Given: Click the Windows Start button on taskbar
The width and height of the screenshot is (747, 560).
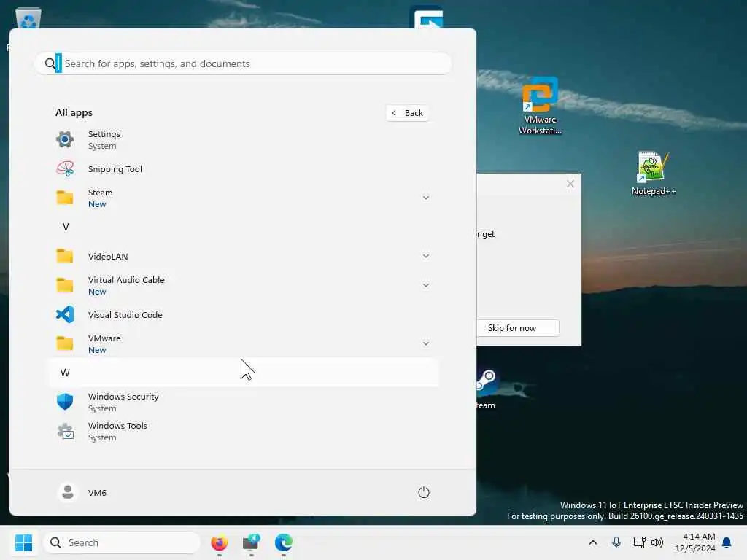Looking at the screenshot, I should click(23, 542).
